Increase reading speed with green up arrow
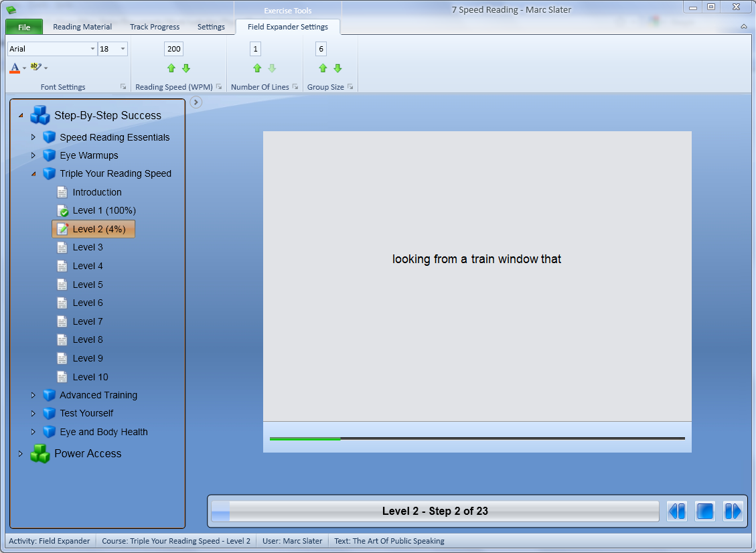 tap(171, 68)
